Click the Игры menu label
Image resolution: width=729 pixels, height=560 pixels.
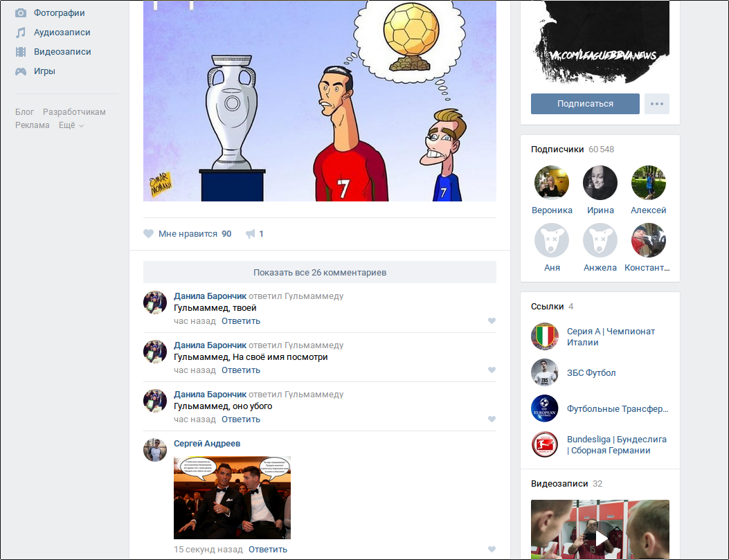(x=44, y=71)
